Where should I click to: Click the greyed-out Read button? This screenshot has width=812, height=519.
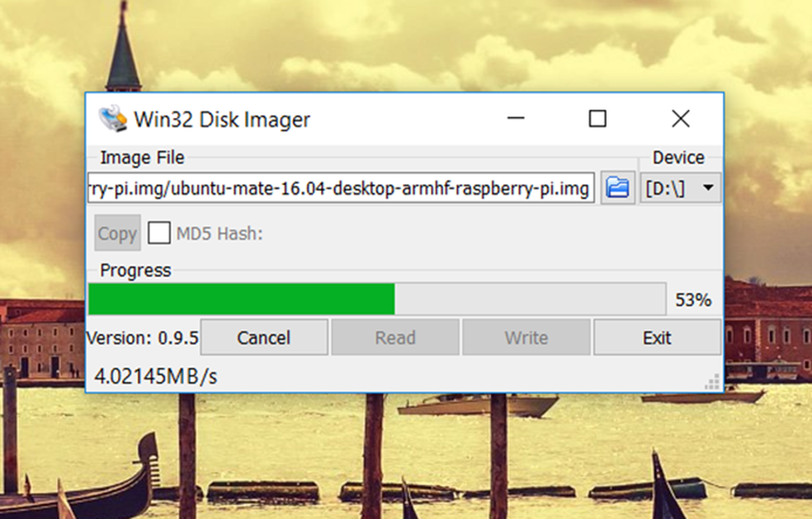(395, 337)
